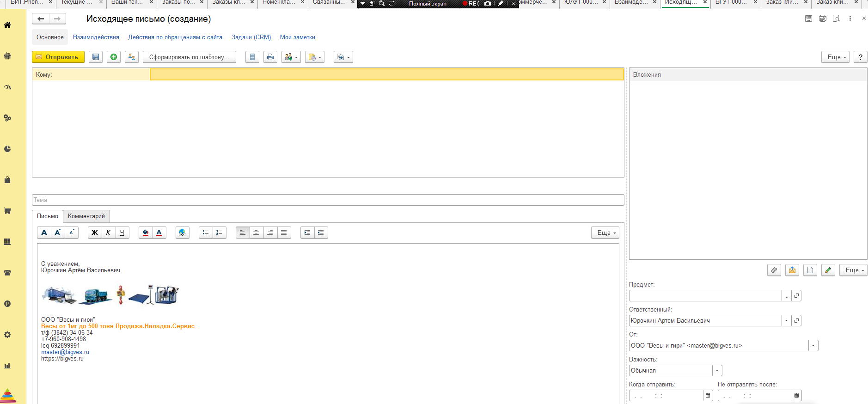
Task: Attach a file using the paperclip icon
Action: [x=774, y=270]
